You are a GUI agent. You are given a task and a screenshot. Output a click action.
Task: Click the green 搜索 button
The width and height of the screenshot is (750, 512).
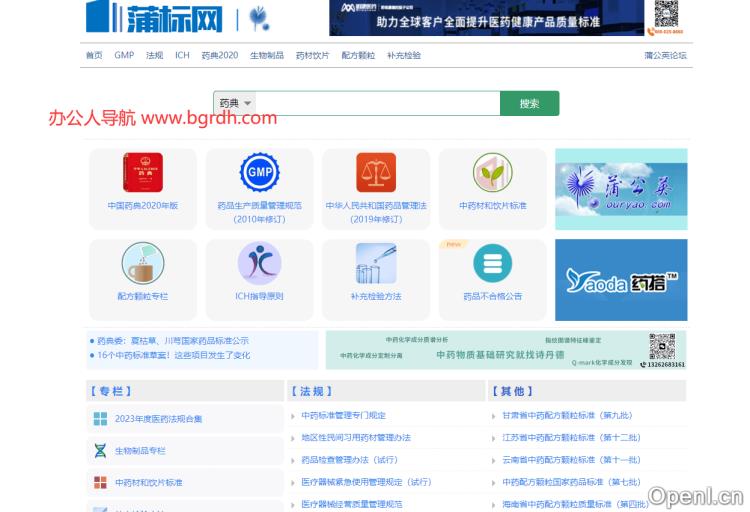pos(529,103)
